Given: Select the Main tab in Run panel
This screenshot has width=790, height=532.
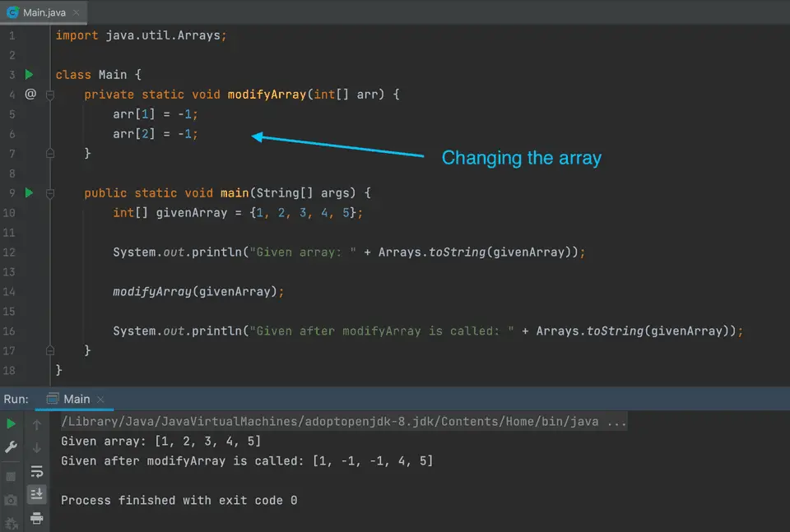Looking at the screenshot, I should coord(77,399).
